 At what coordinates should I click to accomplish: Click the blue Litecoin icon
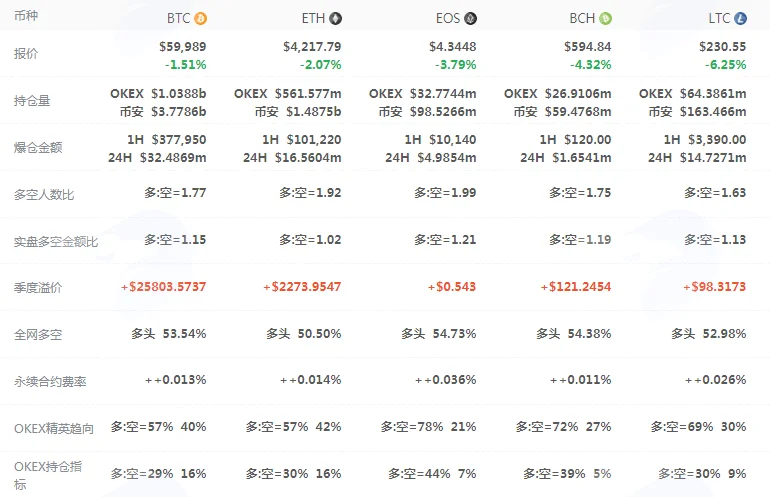pos(741,19)
